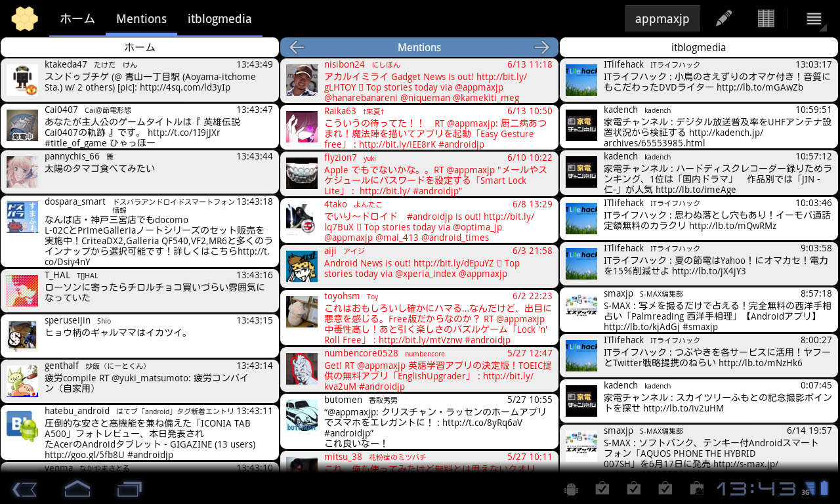Tap the Mentions column header title
840x504 pixels.
(419, 47)
